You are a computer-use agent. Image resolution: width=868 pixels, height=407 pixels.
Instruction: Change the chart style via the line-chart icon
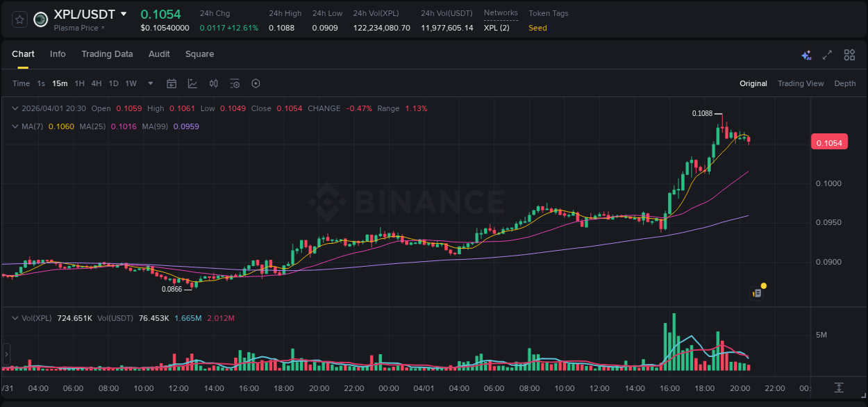pos(192,83)
